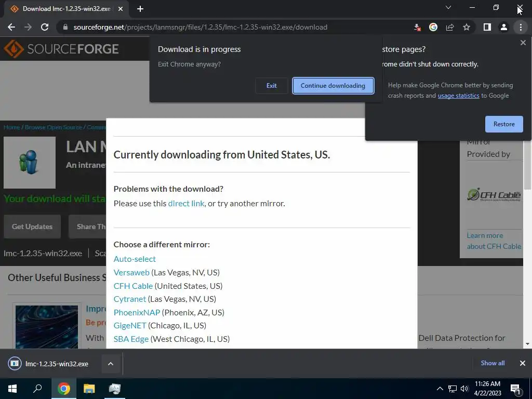Open the lmc-1.2.35-win32.exe download item
This screenshot has width=532, height=399.
(x=48, y=364)
